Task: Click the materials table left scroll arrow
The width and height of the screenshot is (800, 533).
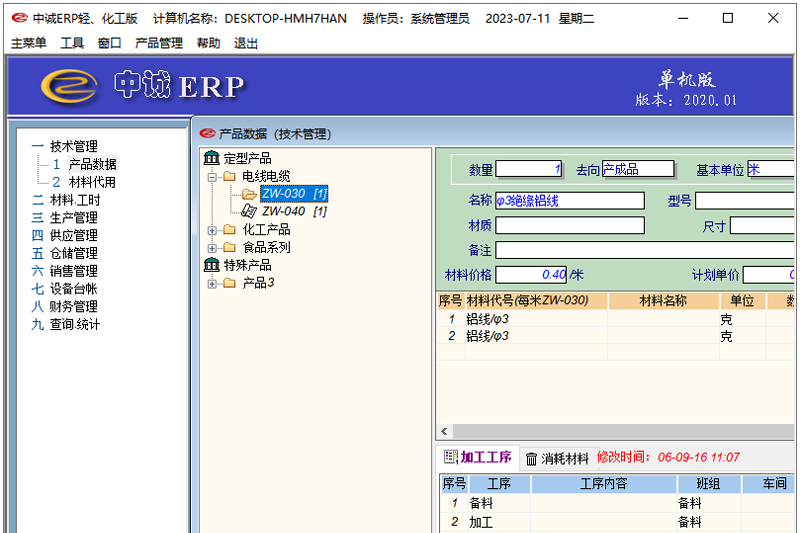Action: 444,432
